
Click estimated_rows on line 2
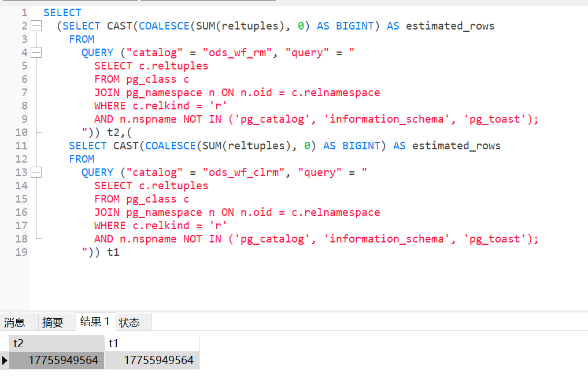coord(450,26)
